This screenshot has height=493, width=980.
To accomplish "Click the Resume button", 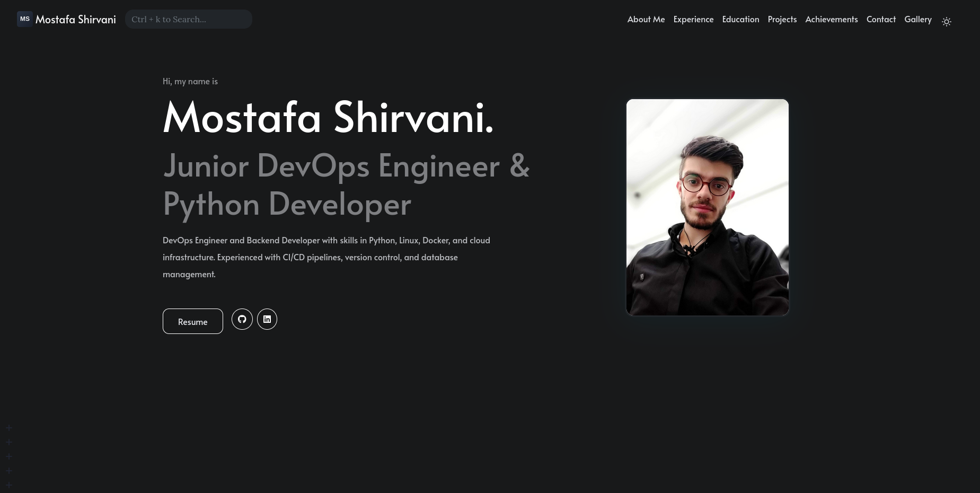I will [x=192, y=321].
